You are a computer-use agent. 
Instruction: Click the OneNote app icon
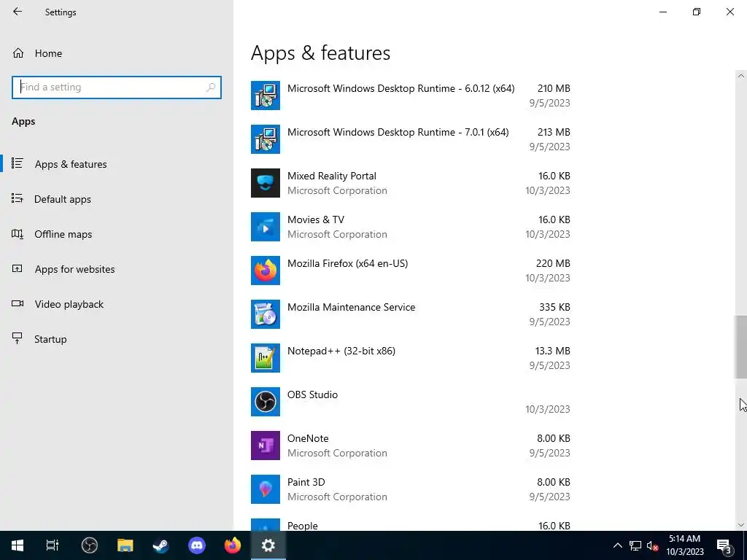pyautogui.click(x=266, y=446)
